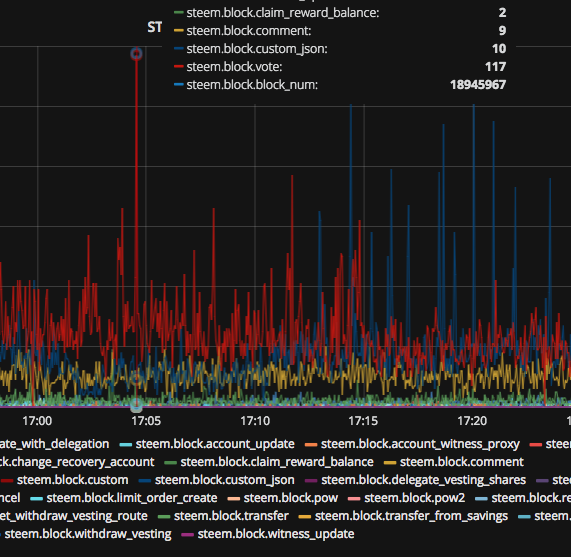
Task: Click the 17:15 time axis label
Action: pos(363,421)
